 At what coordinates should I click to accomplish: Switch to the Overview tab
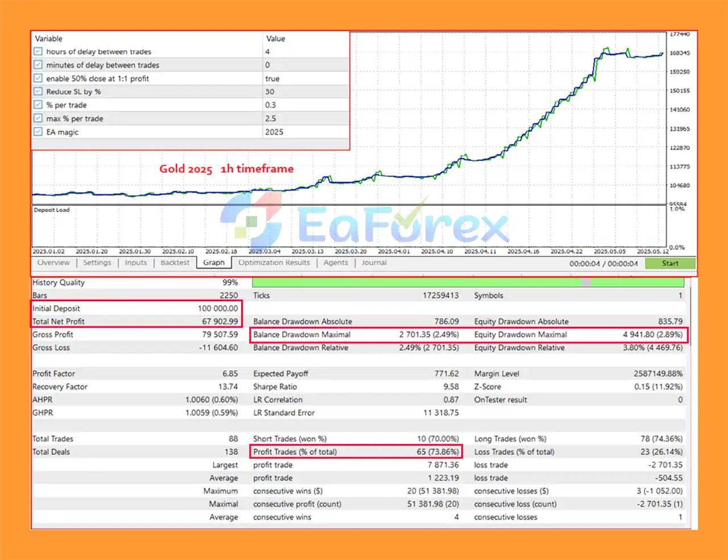coord(53,263)
